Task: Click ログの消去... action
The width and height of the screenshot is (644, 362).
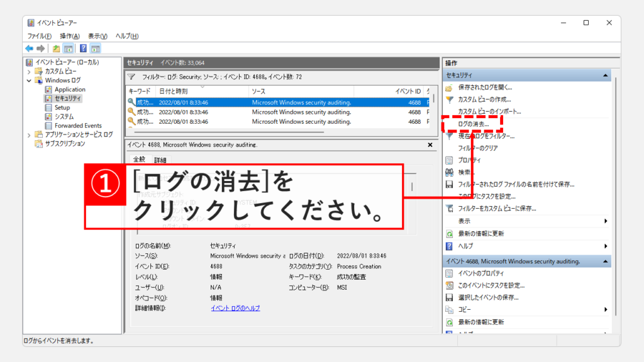Action: pyautogui.click(x=474, y=124)
